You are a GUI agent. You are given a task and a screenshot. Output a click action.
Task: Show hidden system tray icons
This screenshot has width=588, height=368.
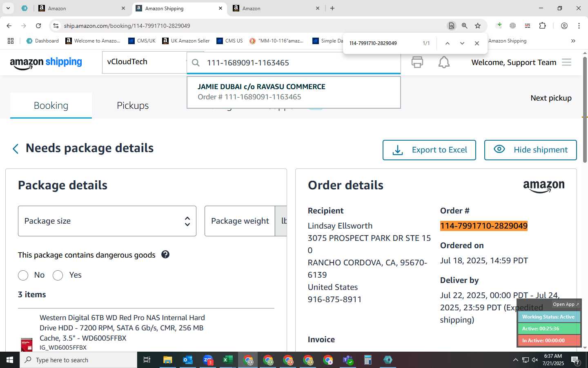pyautogui.click(x=515, y=360)
